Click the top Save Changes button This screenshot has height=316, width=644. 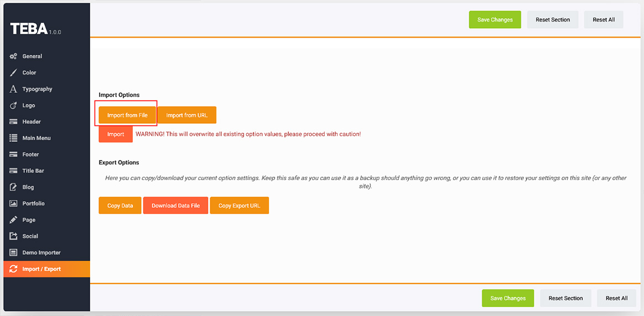click(495, 20)
